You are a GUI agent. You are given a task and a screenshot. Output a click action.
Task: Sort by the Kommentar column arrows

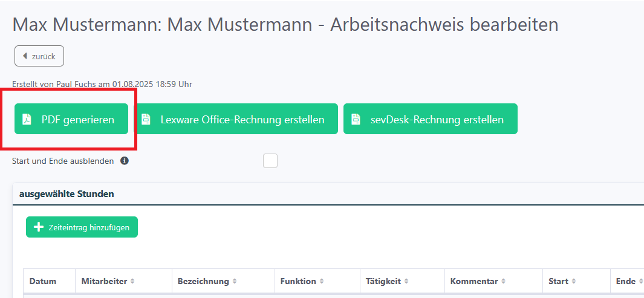[x=504, y=282]
